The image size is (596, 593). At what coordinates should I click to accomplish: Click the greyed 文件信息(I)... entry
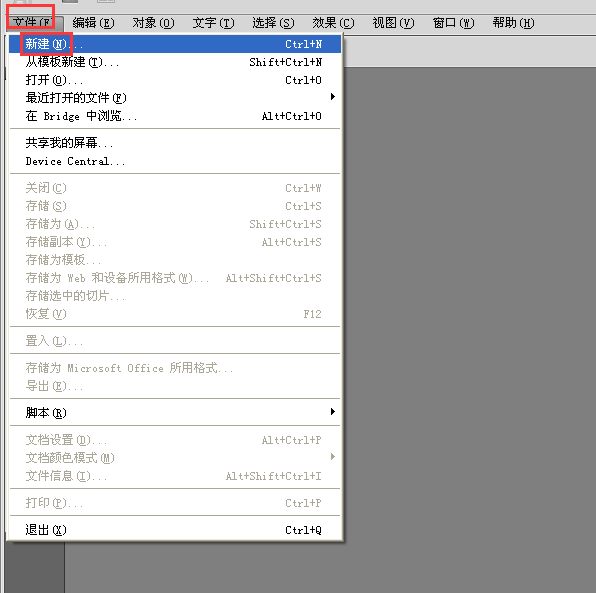175,476
